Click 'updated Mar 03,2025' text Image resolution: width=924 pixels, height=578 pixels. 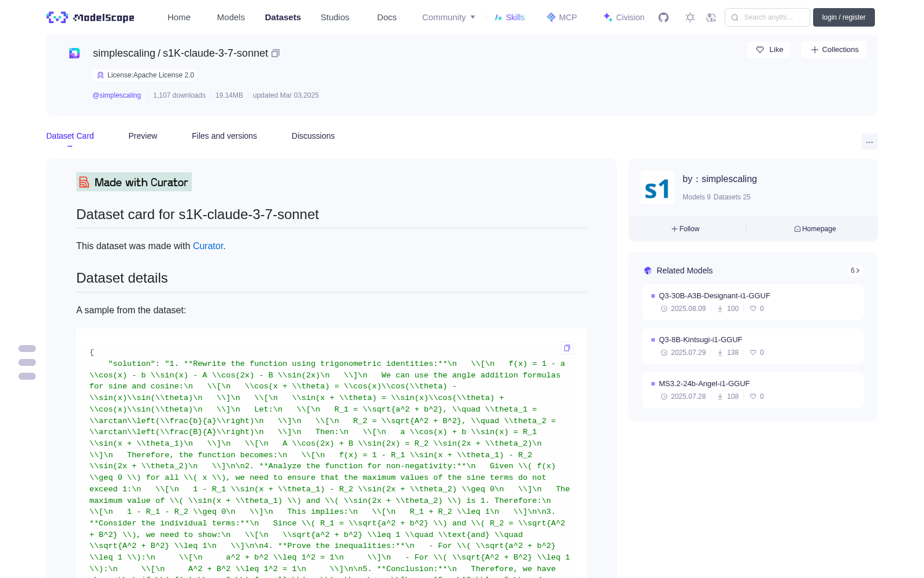286,95
